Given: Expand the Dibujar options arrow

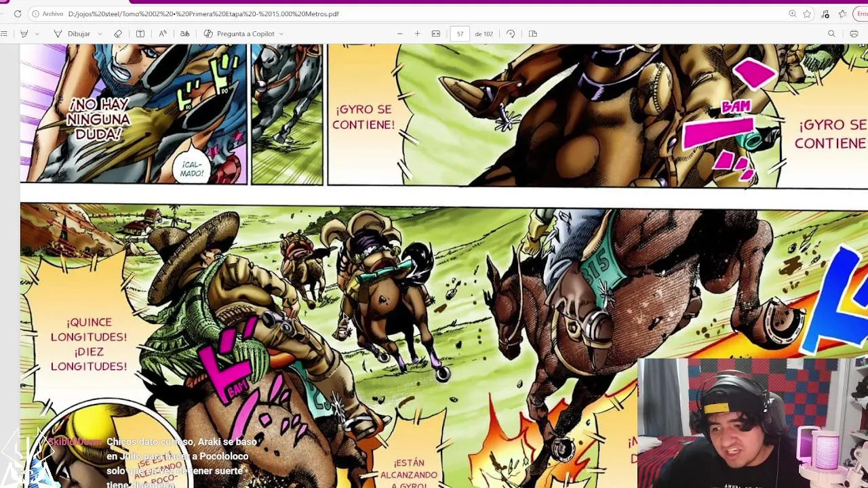Looking at the screenshot, I should pyautogui.click(x=100, y=34).
